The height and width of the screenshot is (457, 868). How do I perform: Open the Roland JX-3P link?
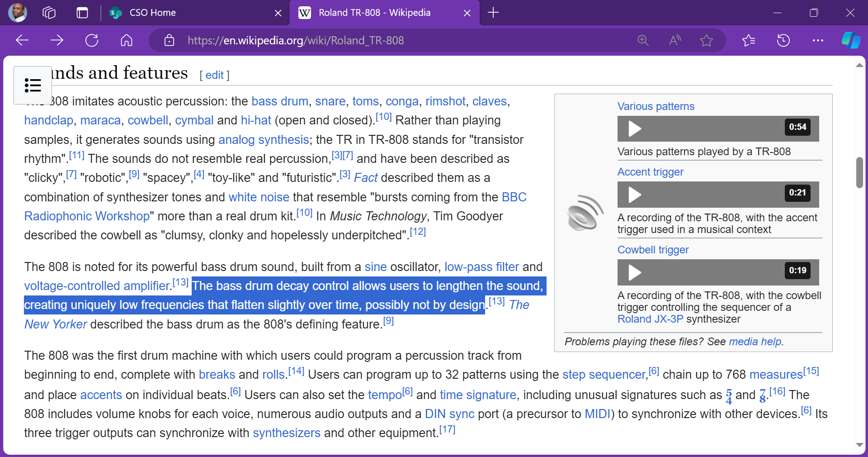(650, 319)
